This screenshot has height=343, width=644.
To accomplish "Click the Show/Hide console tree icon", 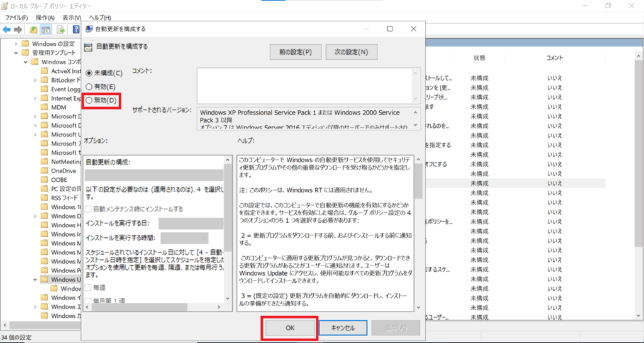I will point(46,30).
